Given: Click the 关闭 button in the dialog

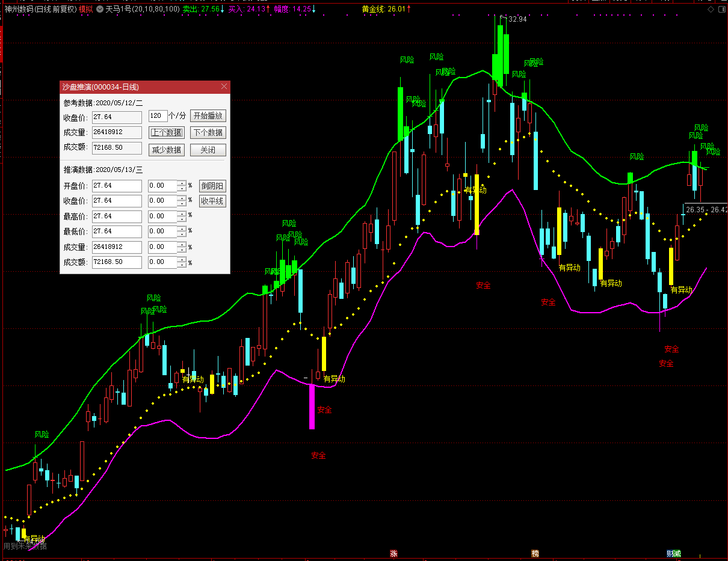Looking at the screenshot, I should 208,150.
